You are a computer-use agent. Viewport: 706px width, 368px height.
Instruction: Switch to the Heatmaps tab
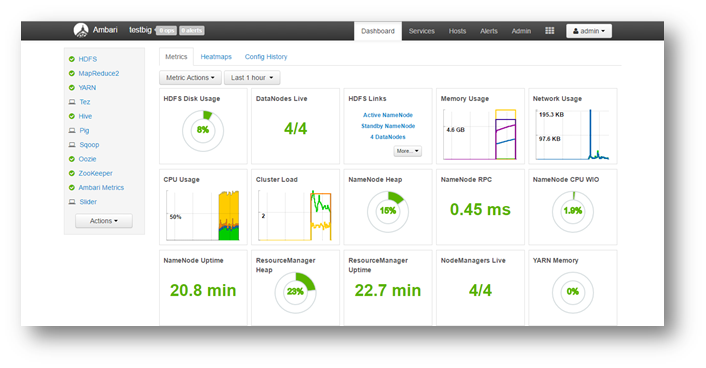click(x=216, y=57)
